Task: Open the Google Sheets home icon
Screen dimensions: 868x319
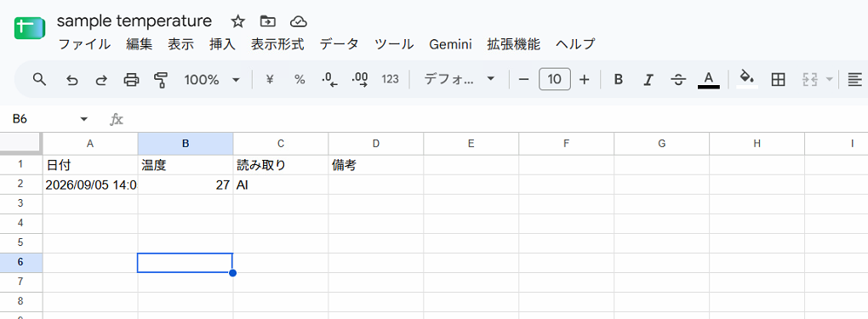Action: 29,29
